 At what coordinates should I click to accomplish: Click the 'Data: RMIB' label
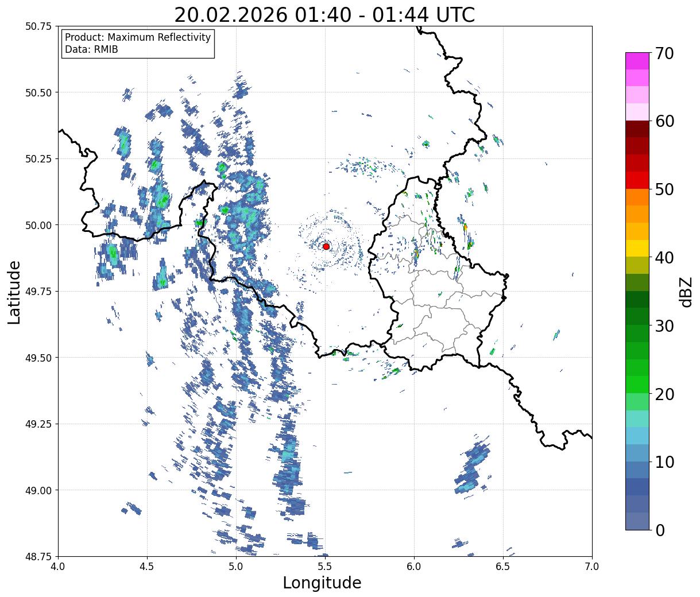click(91, 49)
